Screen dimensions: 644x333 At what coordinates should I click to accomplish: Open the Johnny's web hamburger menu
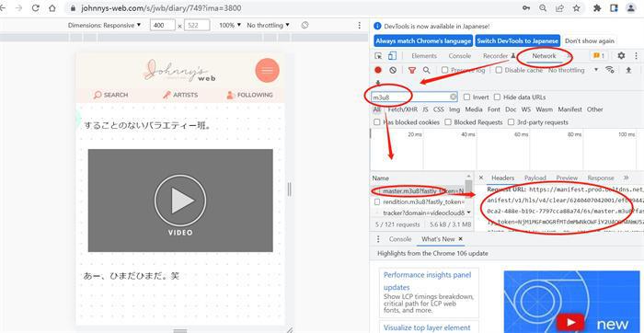click(x=267, y=70)
